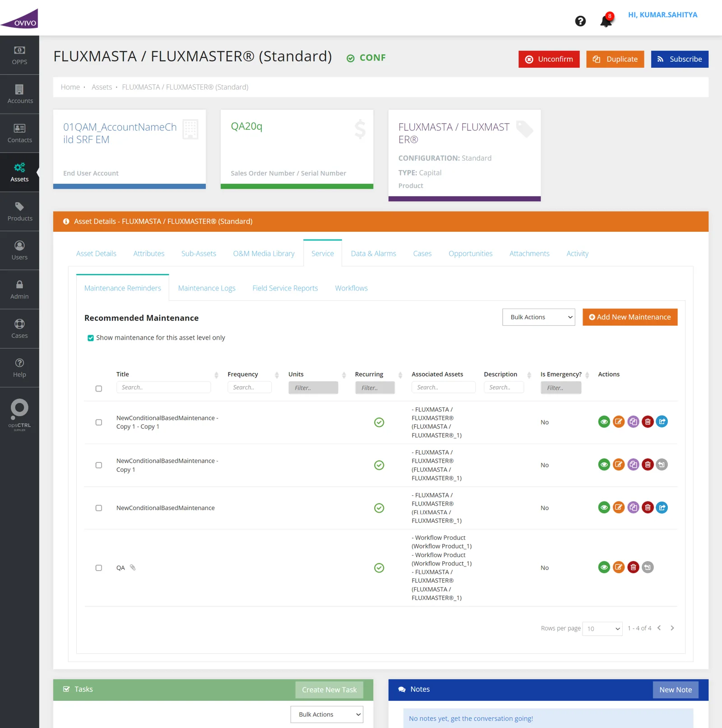Open Cases from the sidebar
The height and width of the screenshot is (728, 722).
(x=19, y=329)
